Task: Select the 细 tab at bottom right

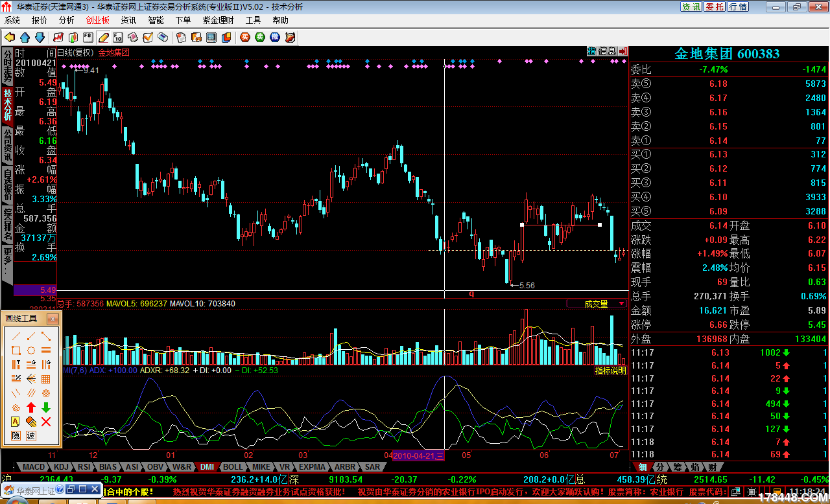Action: [643, 466]
